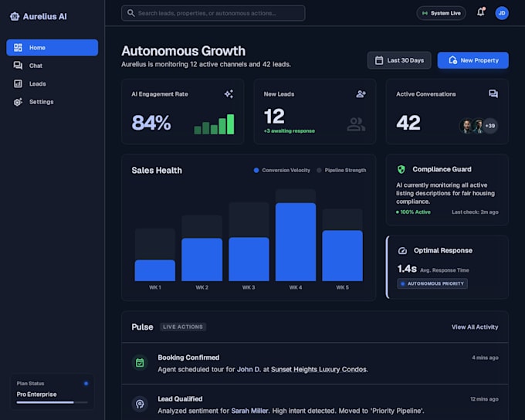Click the WK 3 bar in Sales Health

(x=249, y=259)
